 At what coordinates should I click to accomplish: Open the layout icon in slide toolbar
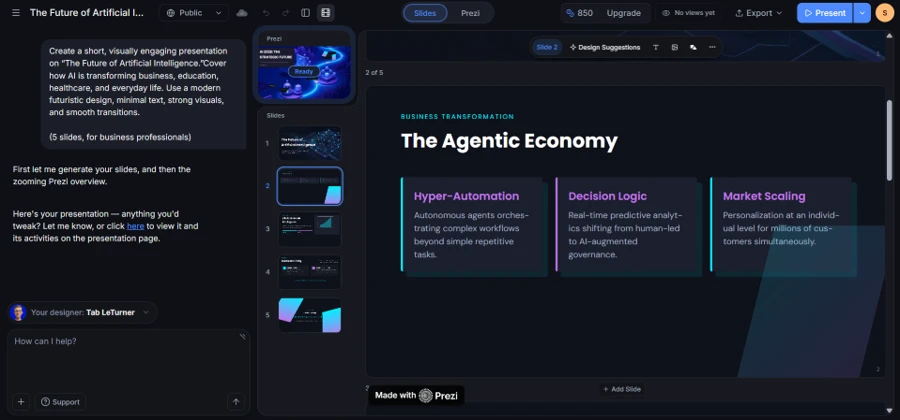(674, 47)
